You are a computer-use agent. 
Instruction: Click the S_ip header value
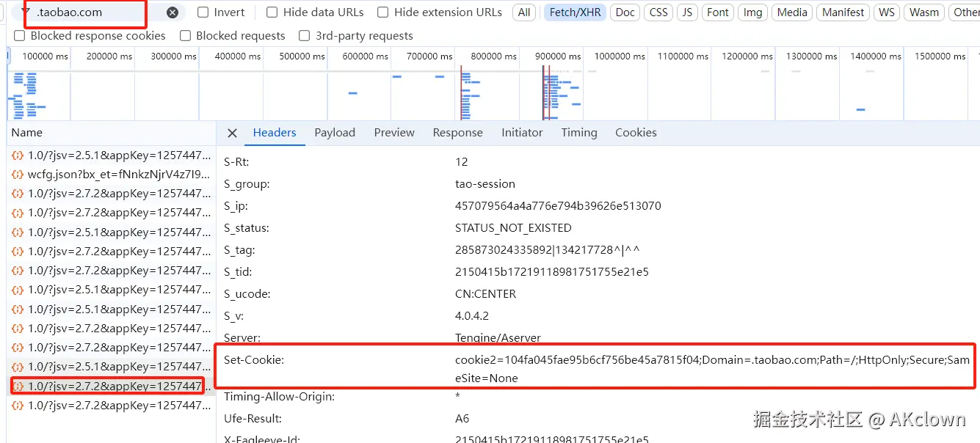click(558, 206)
